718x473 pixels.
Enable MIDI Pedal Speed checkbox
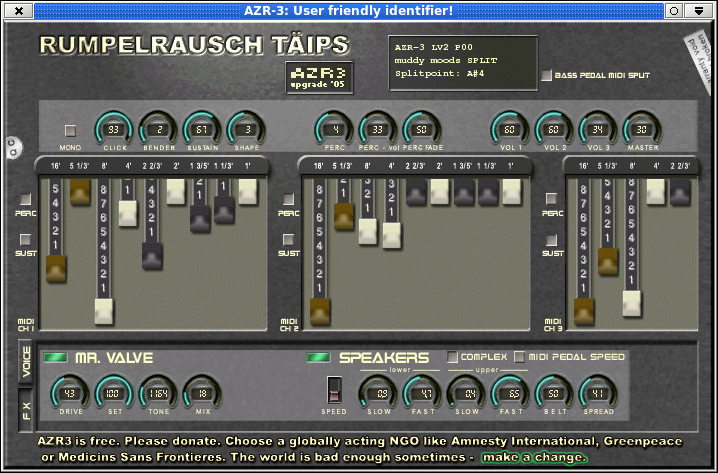tap(519, 357)
